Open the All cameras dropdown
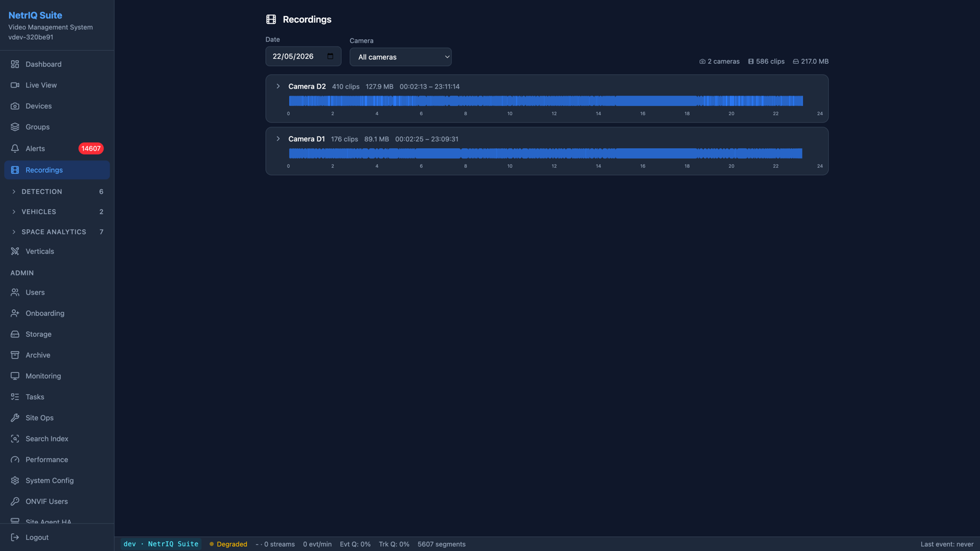 click(x=401, y=57)
